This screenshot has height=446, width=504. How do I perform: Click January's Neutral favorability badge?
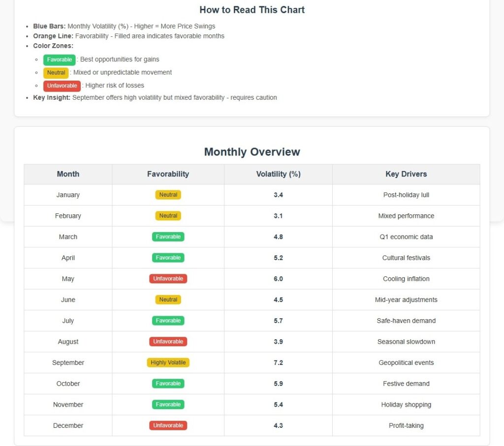pyautogui.click(x=168, y=195)
